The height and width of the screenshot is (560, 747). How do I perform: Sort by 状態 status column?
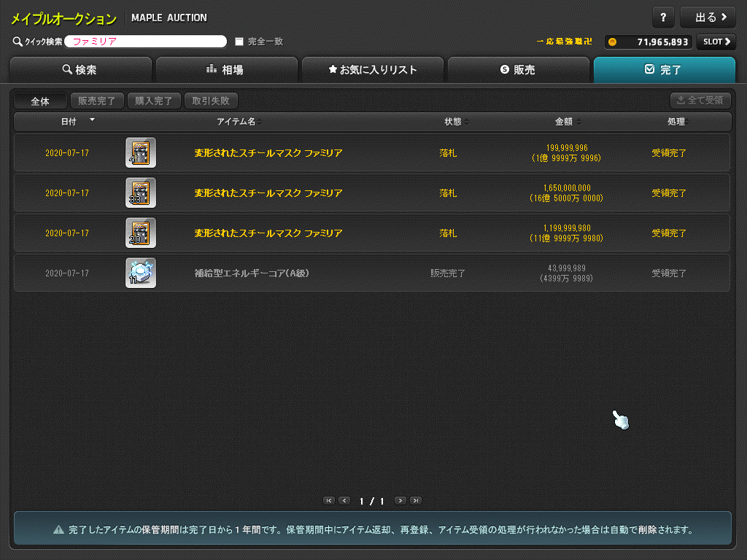[457, 122]
